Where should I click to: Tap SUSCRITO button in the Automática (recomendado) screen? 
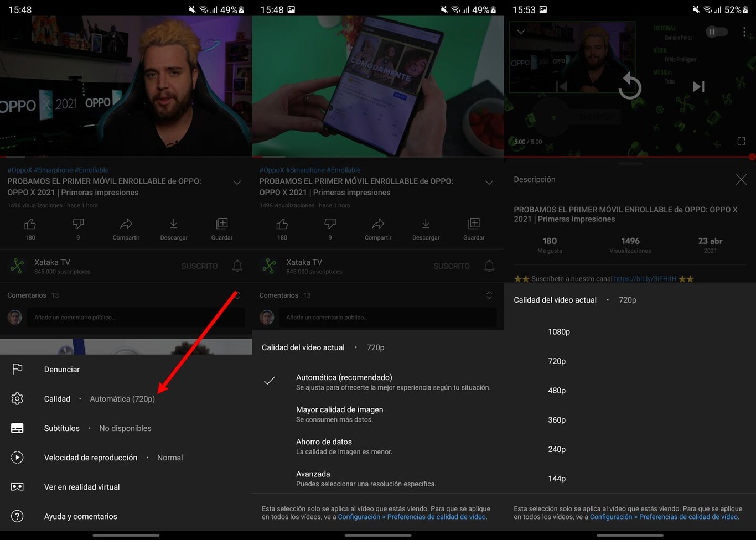pyautogui.click(x=452, y=266)
